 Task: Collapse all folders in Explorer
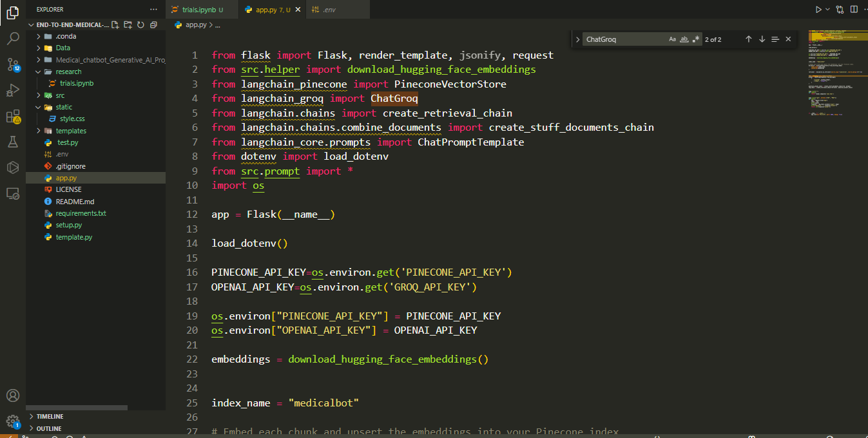click(x=153, y=25)
